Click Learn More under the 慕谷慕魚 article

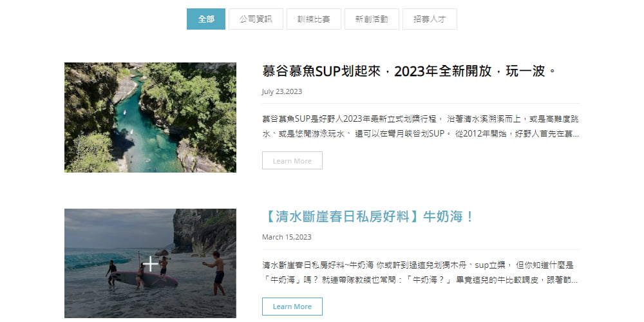[x=292, y=160]
